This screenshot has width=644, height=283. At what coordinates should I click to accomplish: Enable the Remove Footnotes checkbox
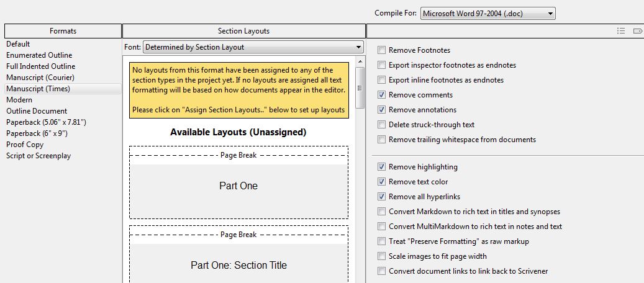pos(381,50)
